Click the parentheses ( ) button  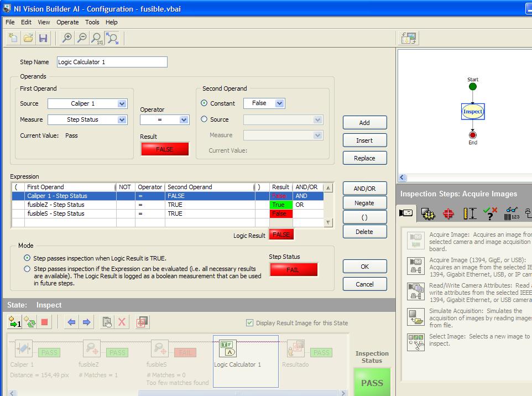[365, 217]
